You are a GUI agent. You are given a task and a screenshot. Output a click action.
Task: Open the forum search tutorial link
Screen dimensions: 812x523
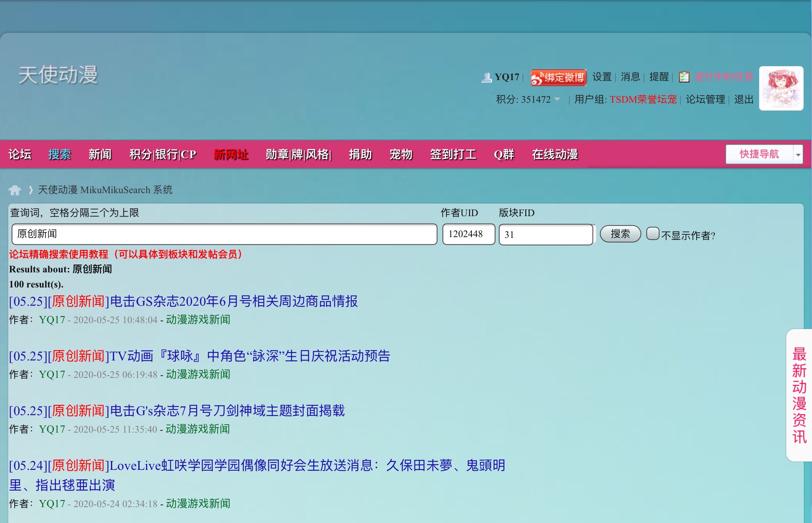(x=126, y=254)
